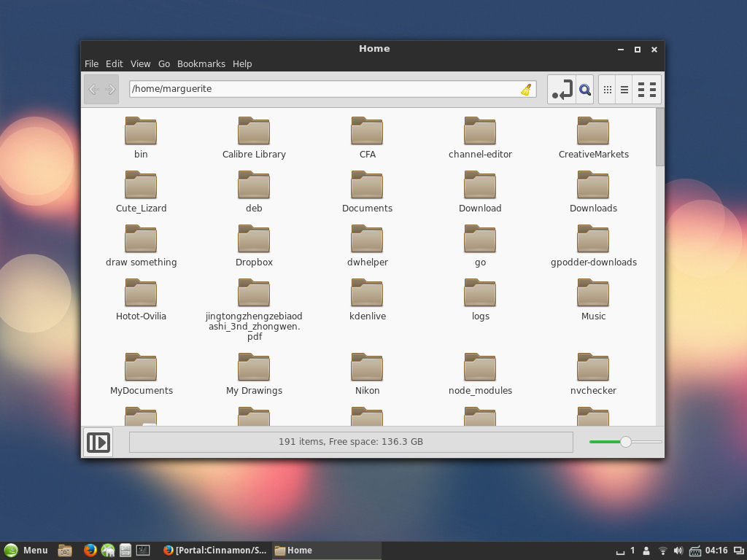The width and height of the screenshot is (747, 560).
Task: Switch to compact view
Action: [x=647, y=90]
